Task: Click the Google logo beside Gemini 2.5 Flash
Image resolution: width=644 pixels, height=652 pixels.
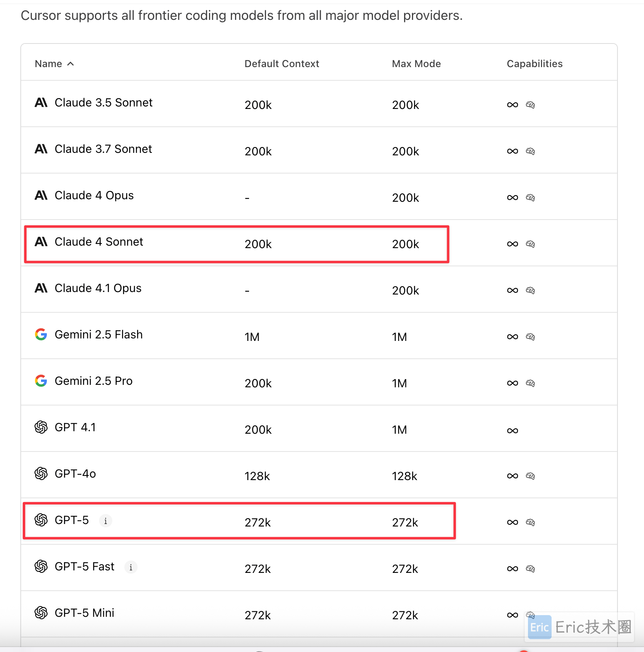Action: [x=41, y=334]
